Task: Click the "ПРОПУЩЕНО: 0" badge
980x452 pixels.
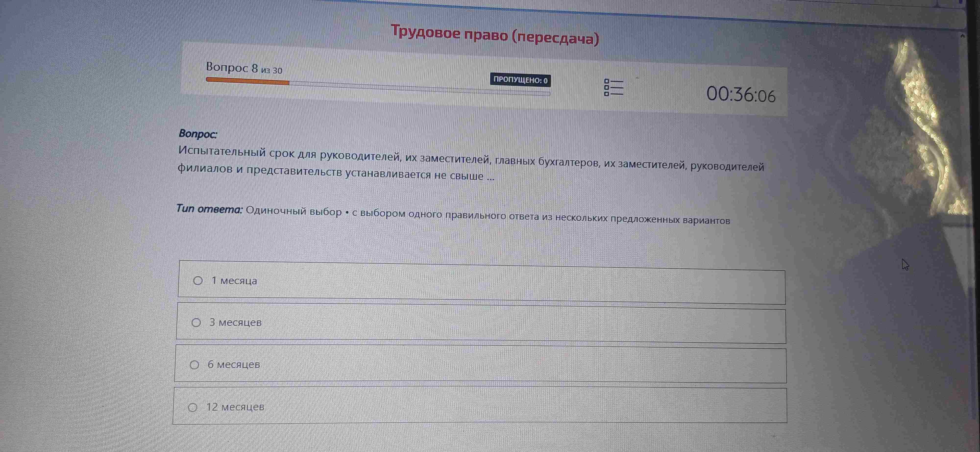Action: click(520, 80)
